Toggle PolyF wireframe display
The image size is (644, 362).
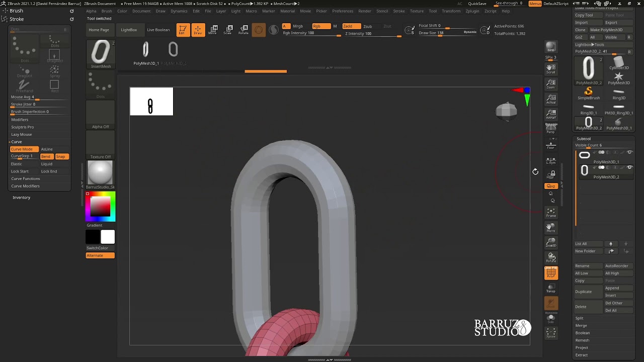click(x=551, y=273)
